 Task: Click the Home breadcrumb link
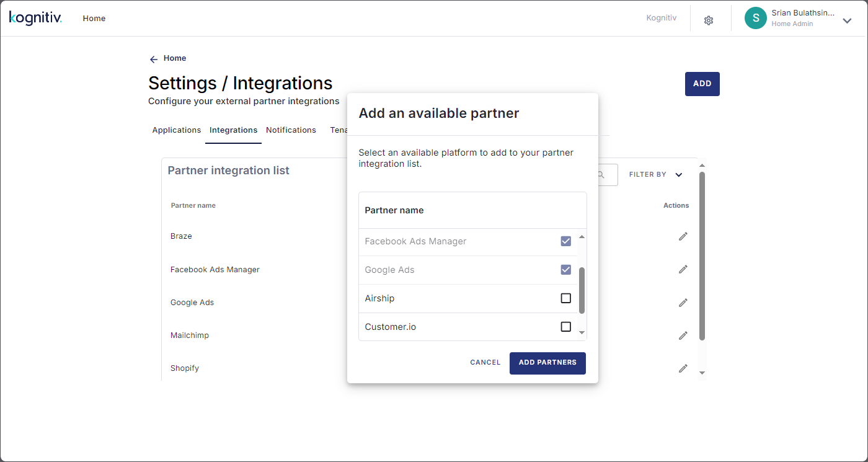pos(175,58)
